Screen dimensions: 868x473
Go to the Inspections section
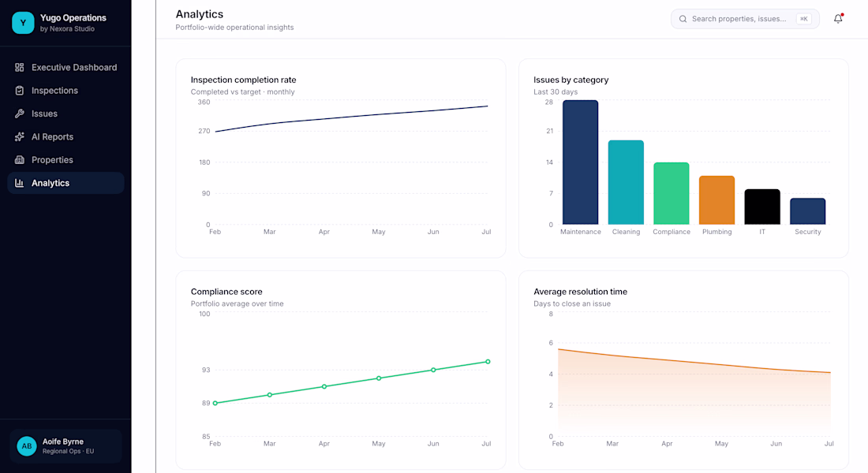65,91
